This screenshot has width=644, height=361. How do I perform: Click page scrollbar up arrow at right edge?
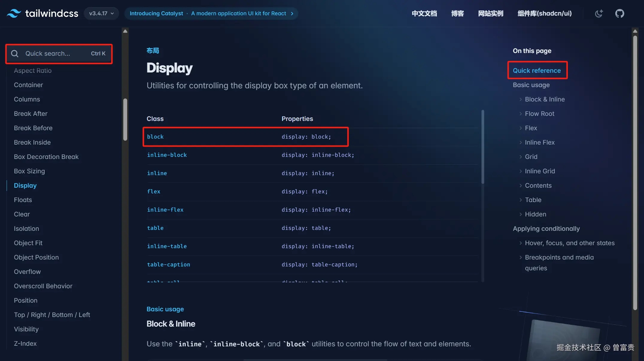point(635,31)
